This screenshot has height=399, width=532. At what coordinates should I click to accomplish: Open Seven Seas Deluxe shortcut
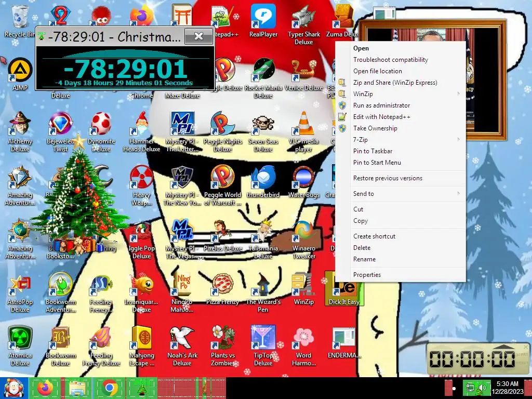click(x=263, y=131)
